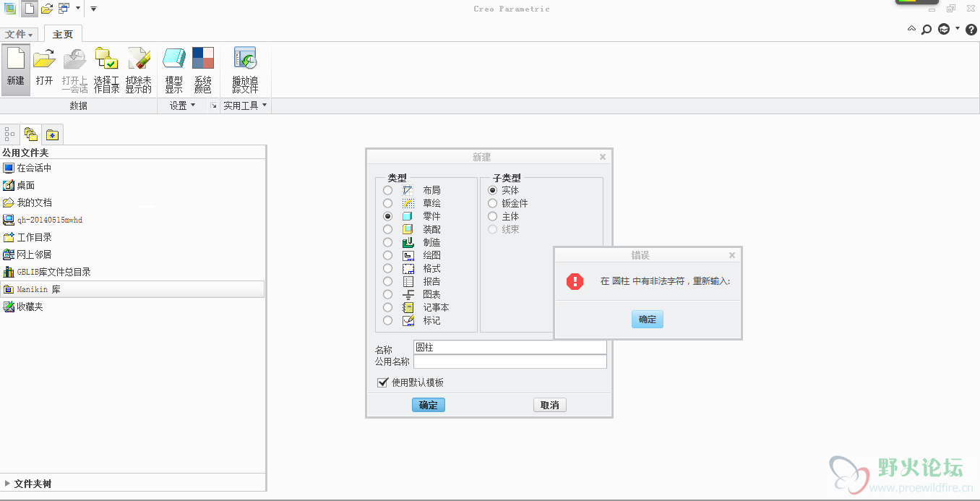Select the 图表 type radio button
Viewport: 980px width, 501px height.
pos(388,294)
